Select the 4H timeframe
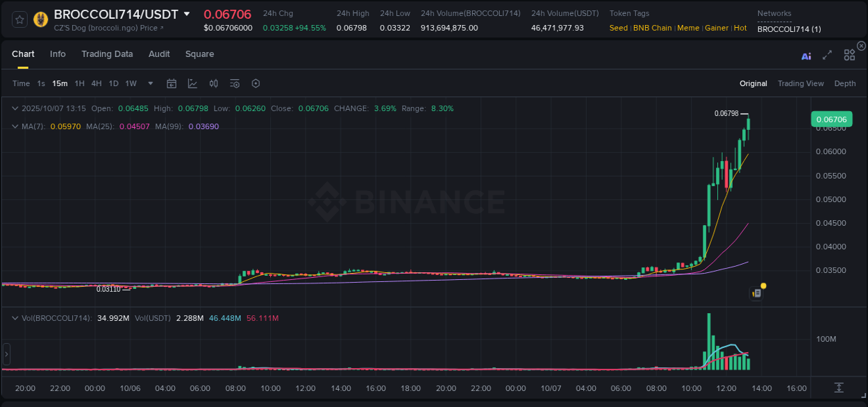This screenshot has height=407, width=868. coord(97,83)
